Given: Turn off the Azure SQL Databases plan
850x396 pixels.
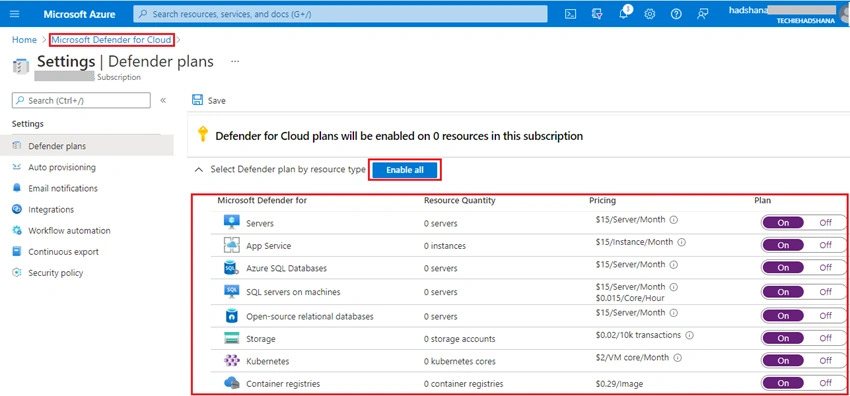Looking at the screenshot, I should (x=825, y=267).
